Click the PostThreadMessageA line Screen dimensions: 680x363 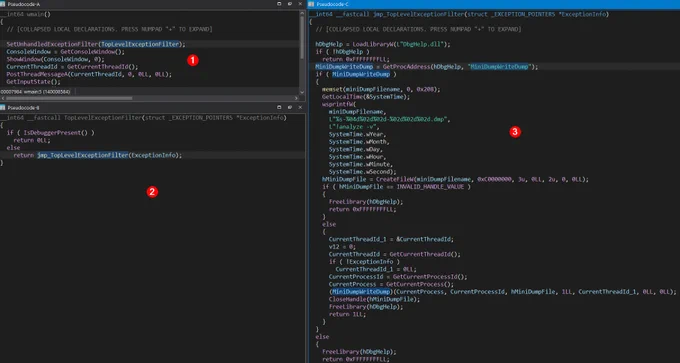[x=89, y=74]
